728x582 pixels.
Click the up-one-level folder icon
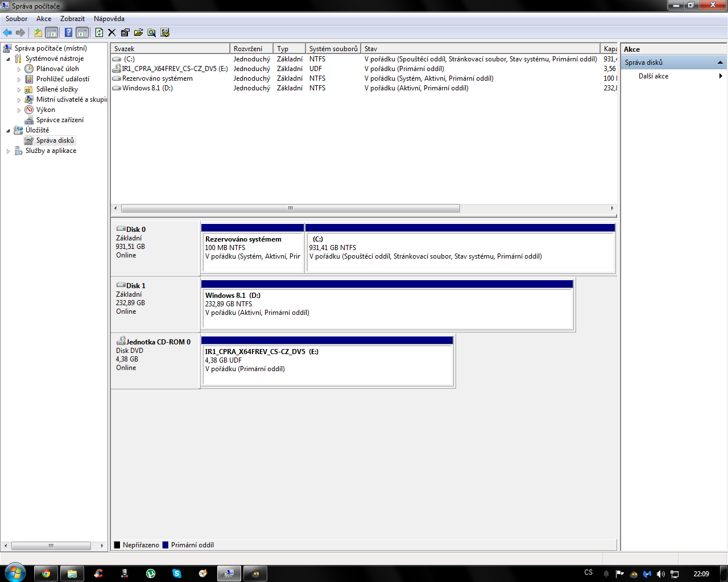(38, 32)
